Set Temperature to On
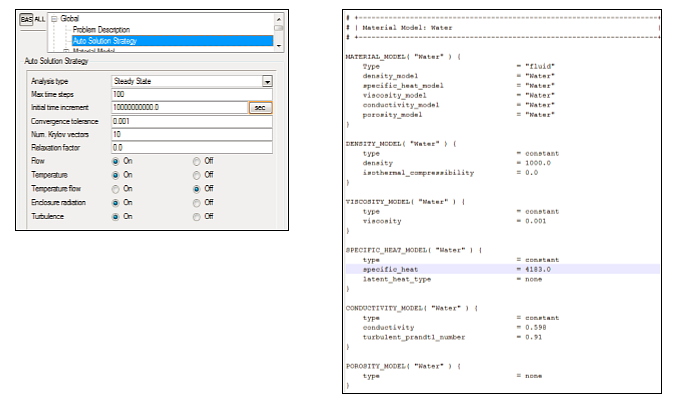 115,175
